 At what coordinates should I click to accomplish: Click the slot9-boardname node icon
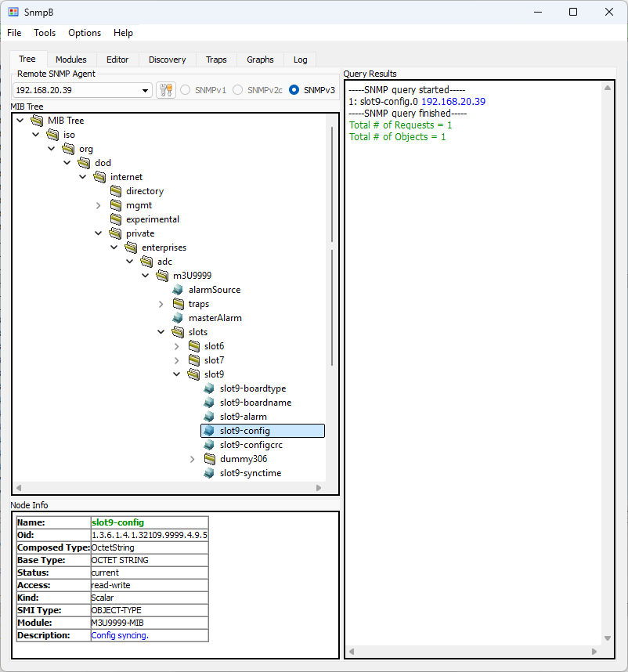[x=209, y=403]
